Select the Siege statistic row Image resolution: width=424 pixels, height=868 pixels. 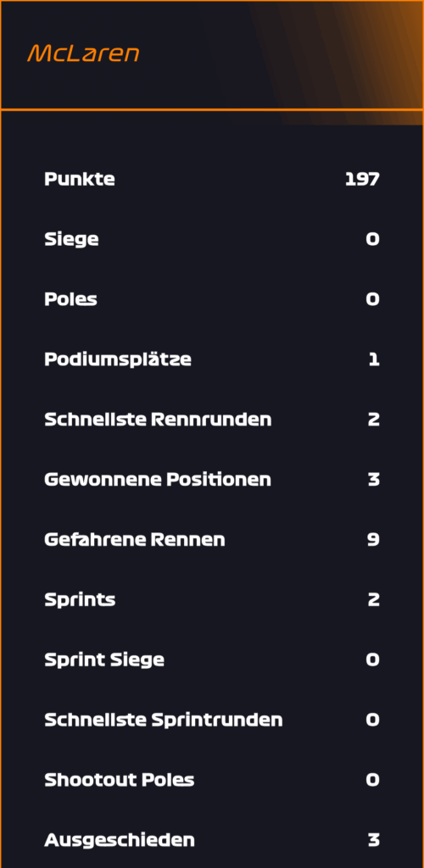click(212, 239)
